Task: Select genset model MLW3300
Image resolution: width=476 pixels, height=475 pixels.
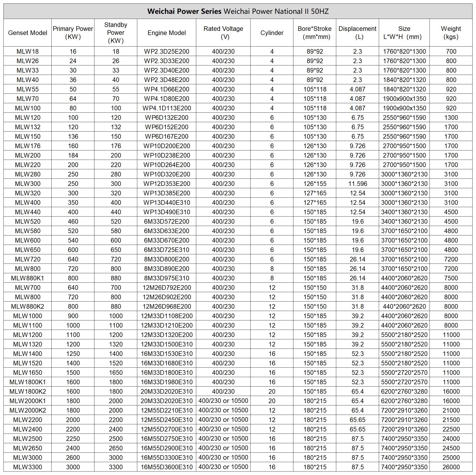Action: click(28, 467)
